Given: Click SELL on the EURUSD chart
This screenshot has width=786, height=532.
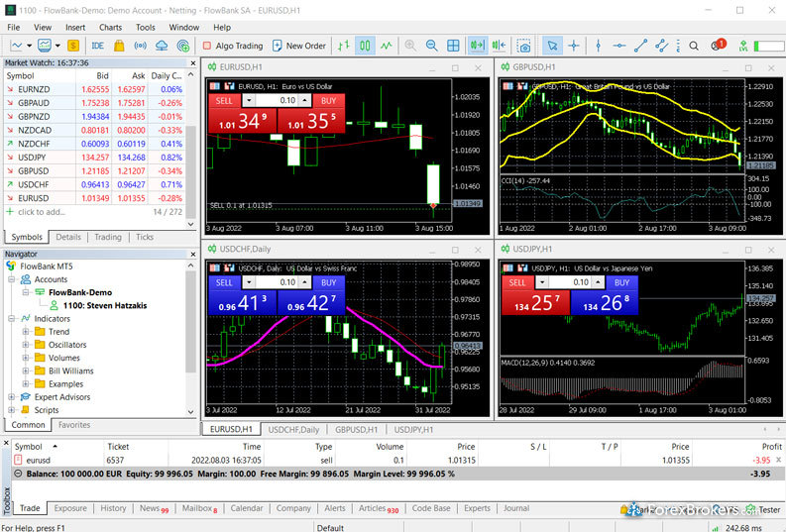Looking at the screenshot, I should (x=224, y=101).
